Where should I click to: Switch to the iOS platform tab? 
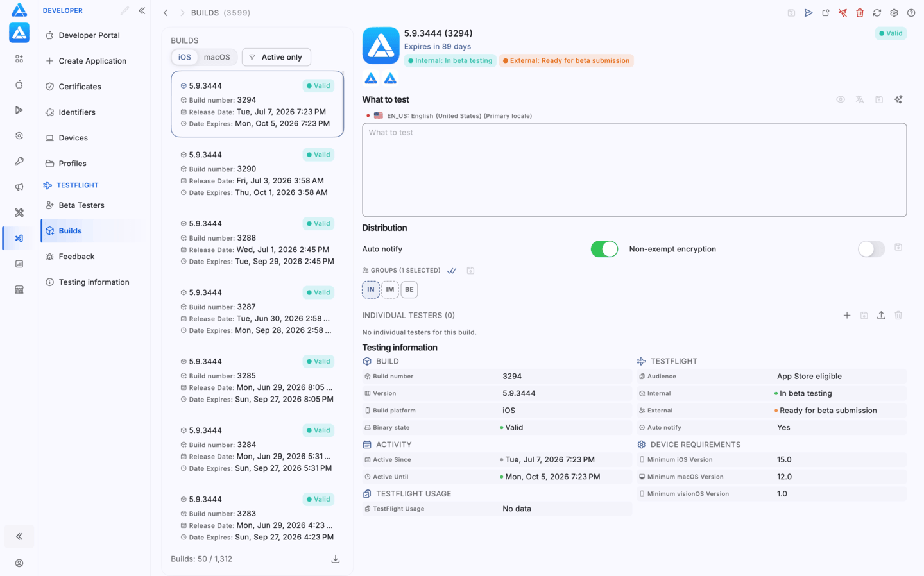tap(185, 57)
